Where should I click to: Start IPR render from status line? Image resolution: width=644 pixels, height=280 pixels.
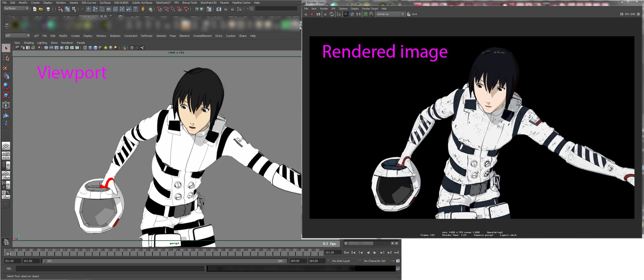point(233,9)
